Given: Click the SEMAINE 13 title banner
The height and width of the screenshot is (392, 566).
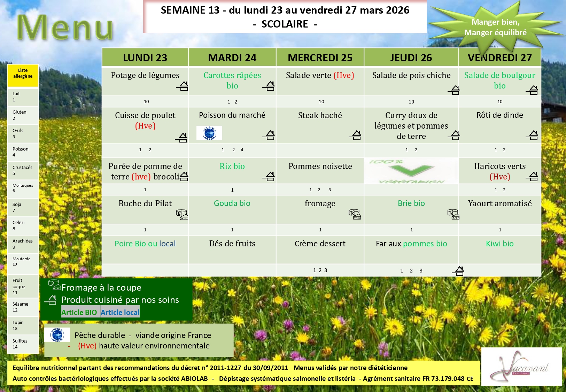Looking at the screenshot, I should pos(285,17).
